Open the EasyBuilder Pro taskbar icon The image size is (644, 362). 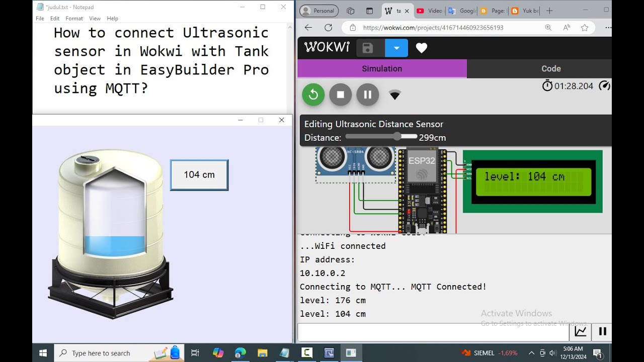[x=329, y=353]
